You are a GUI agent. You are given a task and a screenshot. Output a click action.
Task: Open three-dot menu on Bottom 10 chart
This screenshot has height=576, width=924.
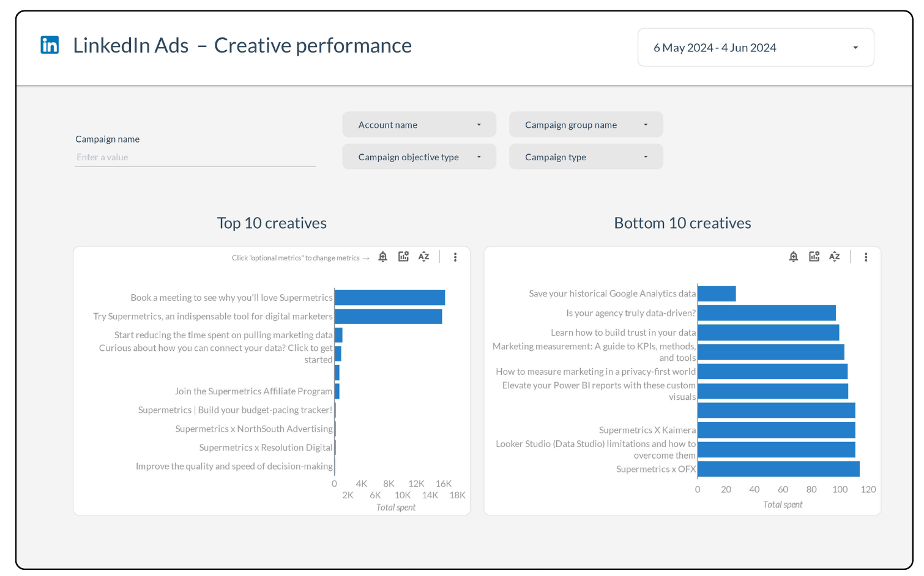point(866,257)
